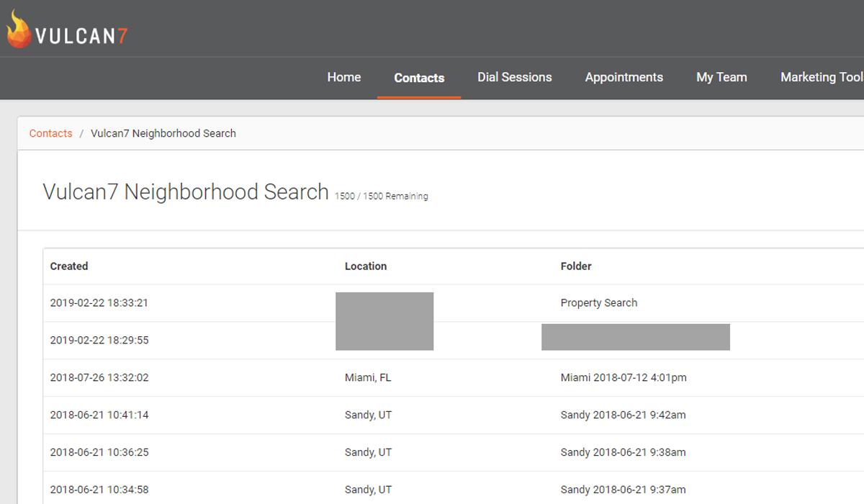Open My Team section

coord(721,77)
